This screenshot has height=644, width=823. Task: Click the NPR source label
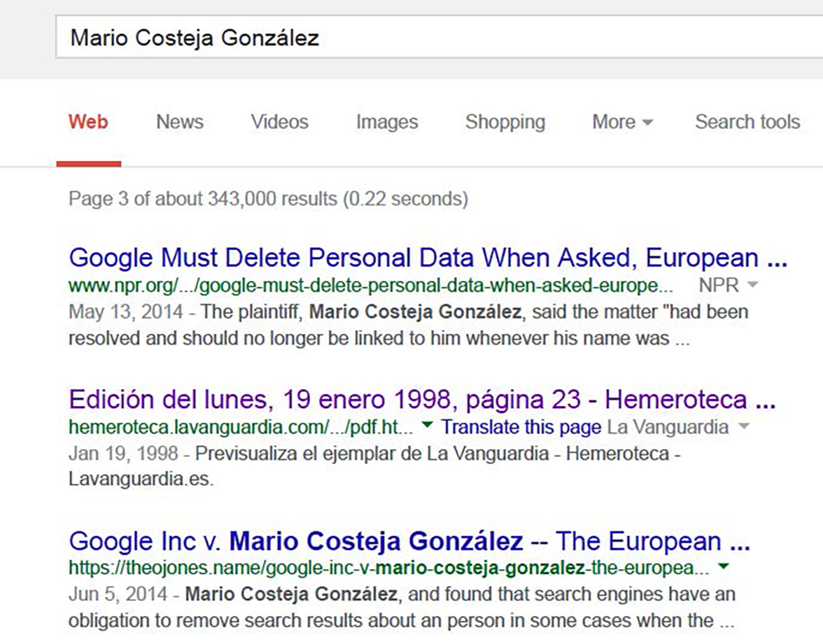(x=719, y=286)
